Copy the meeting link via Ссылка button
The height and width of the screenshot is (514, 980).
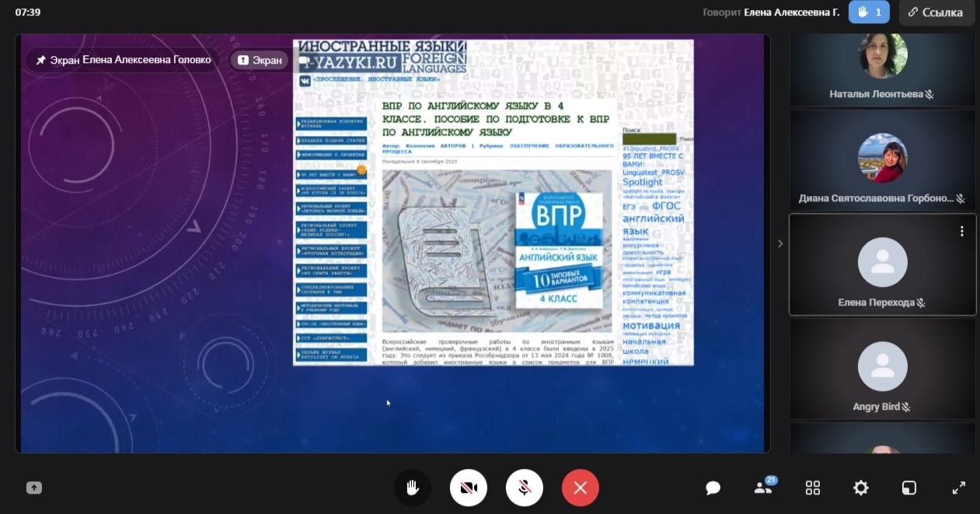936,12
